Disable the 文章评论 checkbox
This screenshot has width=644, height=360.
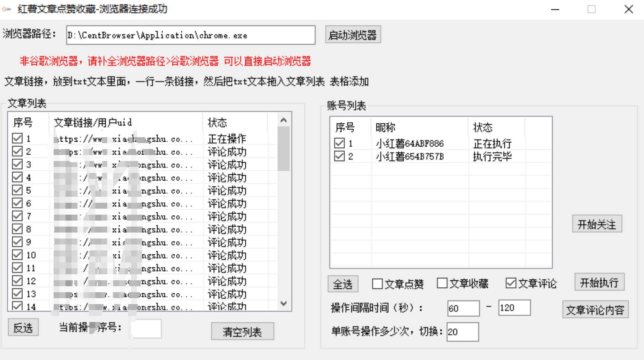point(511,283)
